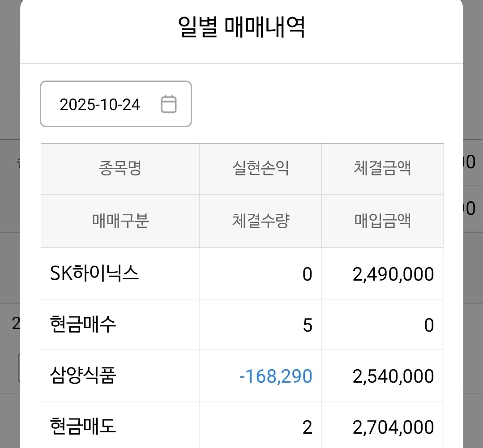Click the 체결수량 column header

(261, 221)
